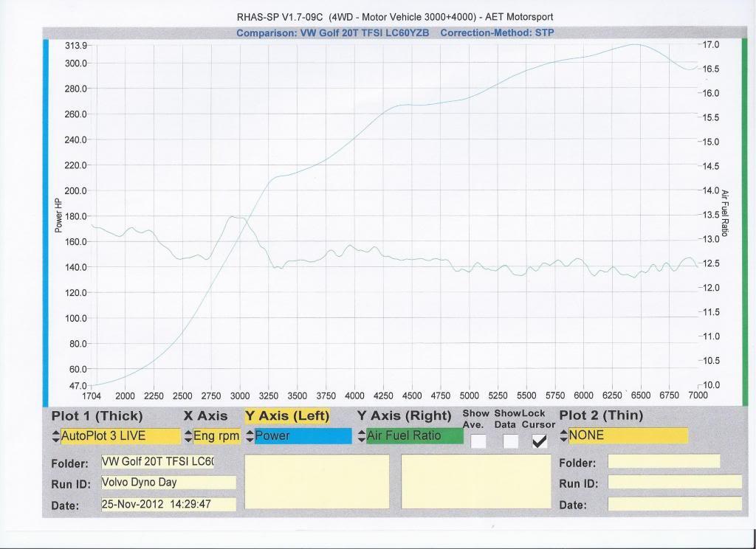Open the Plot 2 NONE dropdown
This screenshot has width=756, height=549.
coord(628,436)
